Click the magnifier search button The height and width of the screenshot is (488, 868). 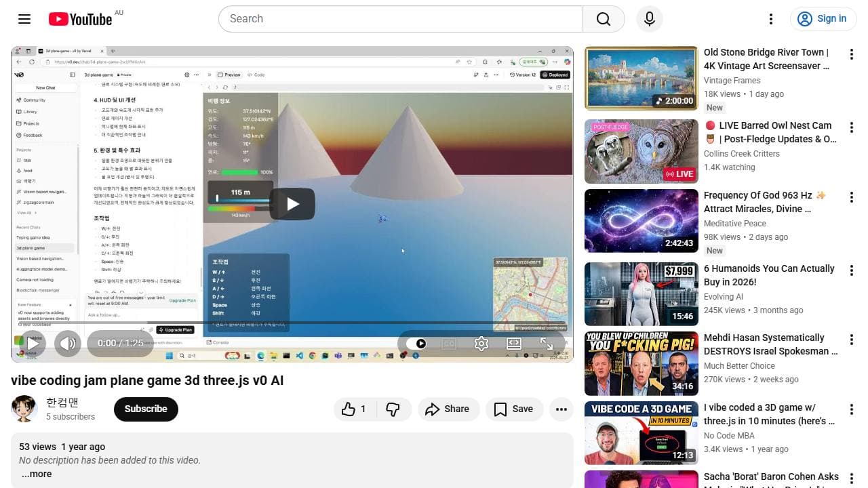tap(604, 19)
